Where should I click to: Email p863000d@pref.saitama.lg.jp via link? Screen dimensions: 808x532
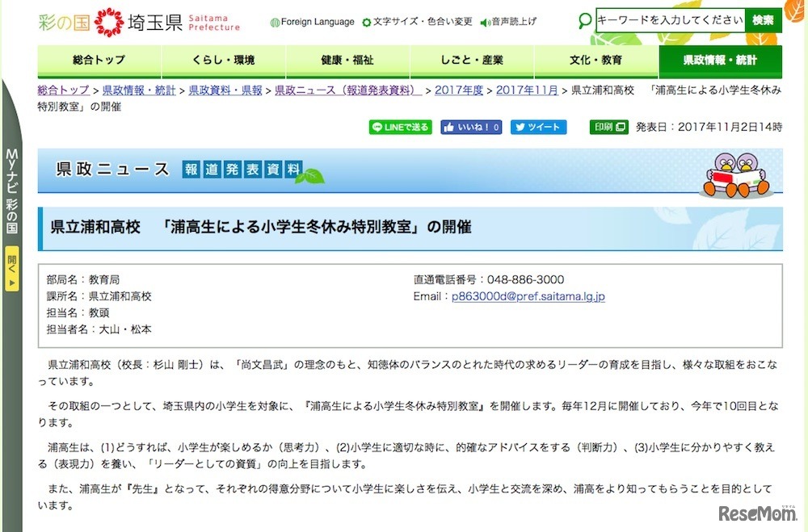click(529, 296)
